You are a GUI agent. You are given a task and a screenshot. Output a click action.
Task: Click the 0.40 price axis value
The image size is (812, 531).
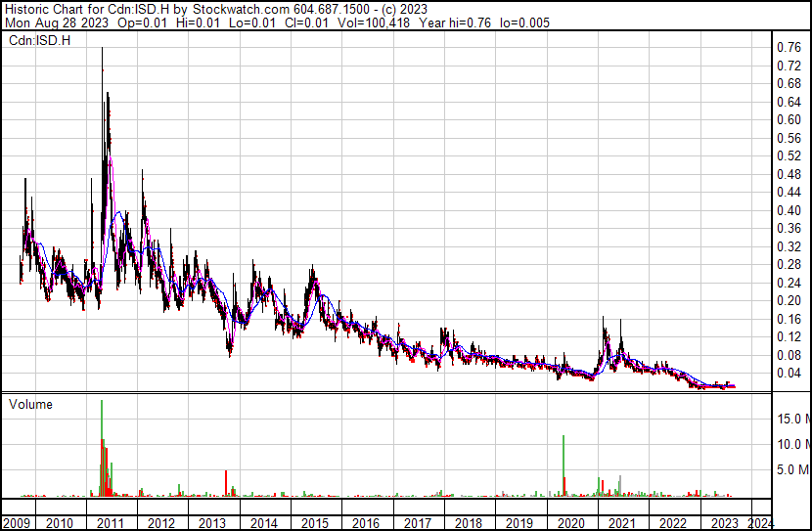coord(789,210)
